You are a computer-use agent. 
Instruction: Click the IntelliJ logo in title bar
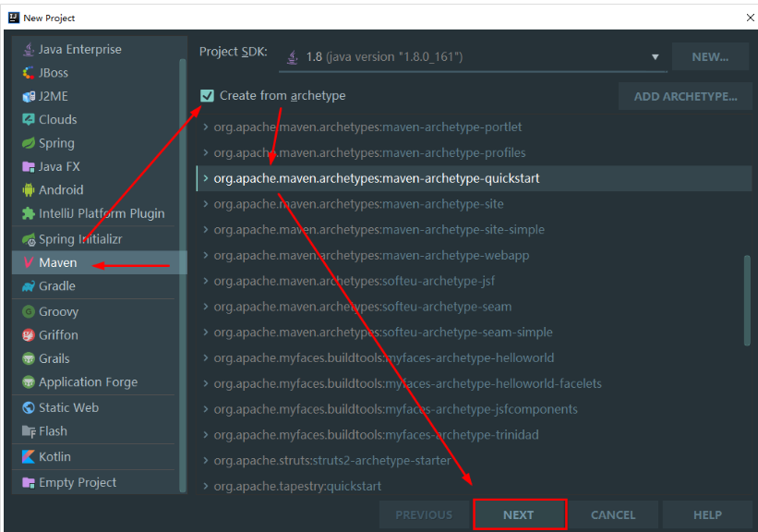[x=14, y=18]
